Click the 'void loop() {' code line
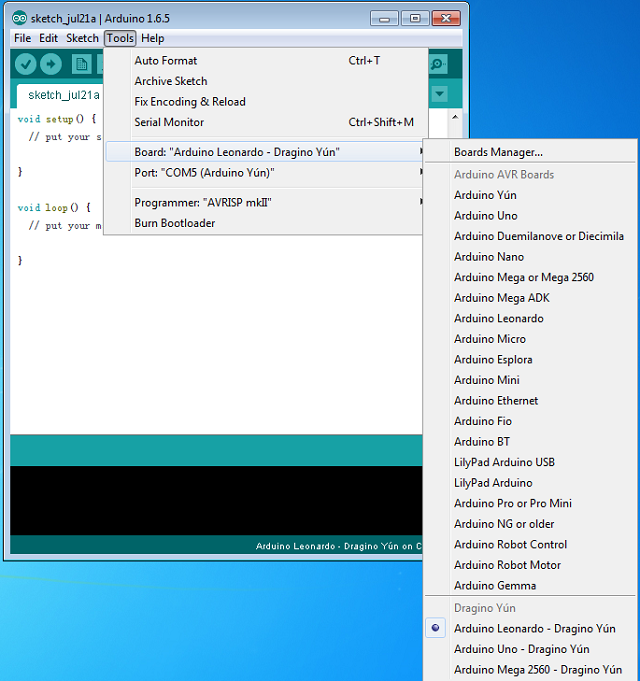The width and height of the screenshot is (640, 681). click(x=54, y=208)
